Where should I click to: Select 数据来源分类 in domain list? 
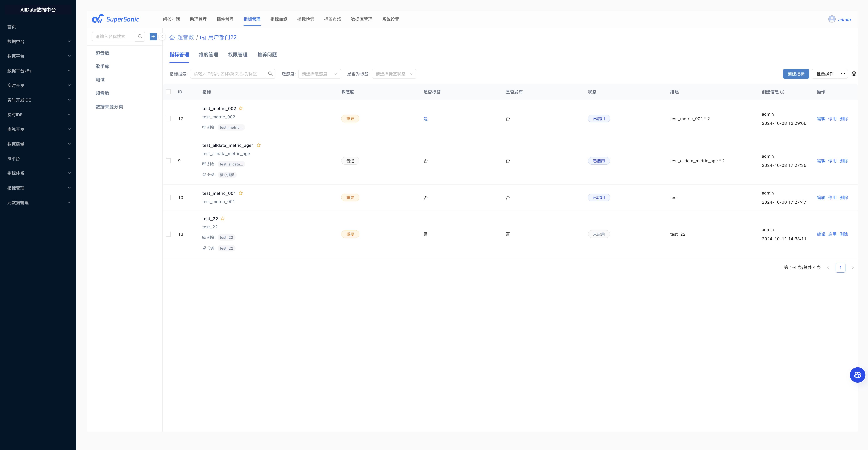(109, 107)
